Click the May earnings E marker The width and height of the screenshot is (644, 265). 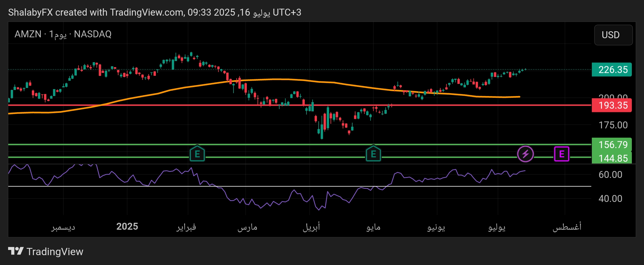tap(373, 154)
